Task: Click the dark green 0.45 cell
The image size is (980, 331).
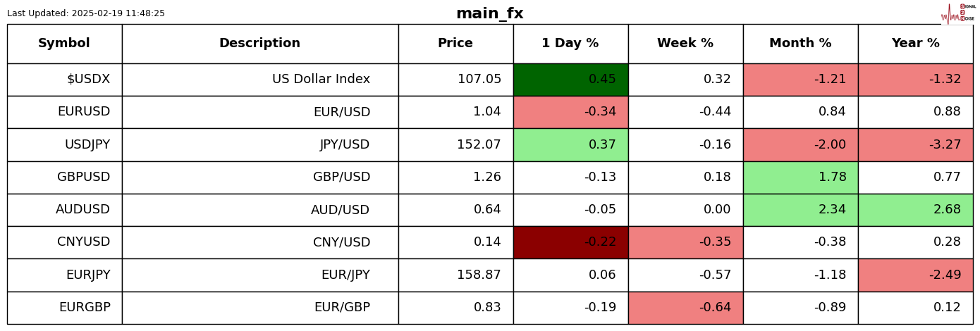Action: click(570, 80)
